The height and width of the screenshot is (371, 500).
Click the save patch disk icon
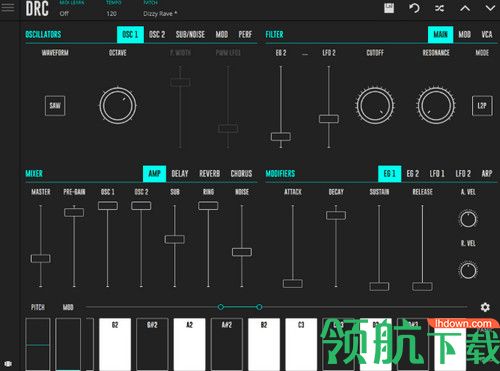[389, 8]
